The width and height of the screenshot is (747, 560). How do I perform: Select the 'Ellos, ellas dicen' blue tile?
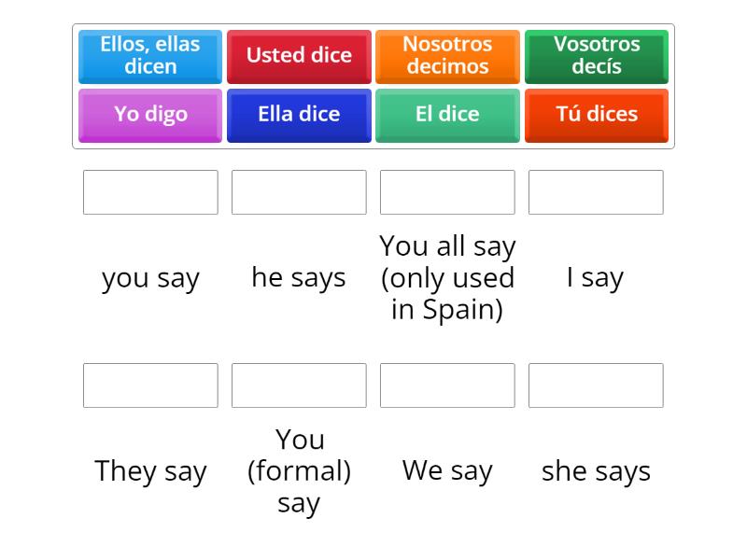pyautogui.click(x=149, y=55)
